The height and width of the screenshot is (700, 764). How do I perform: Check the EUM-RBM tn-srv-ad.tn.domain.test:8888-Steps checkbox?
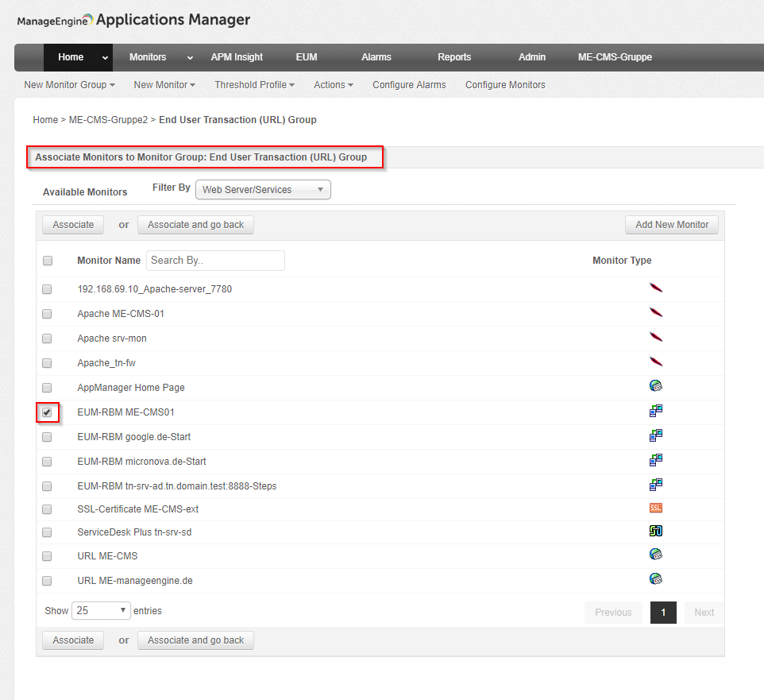(47, 486)
